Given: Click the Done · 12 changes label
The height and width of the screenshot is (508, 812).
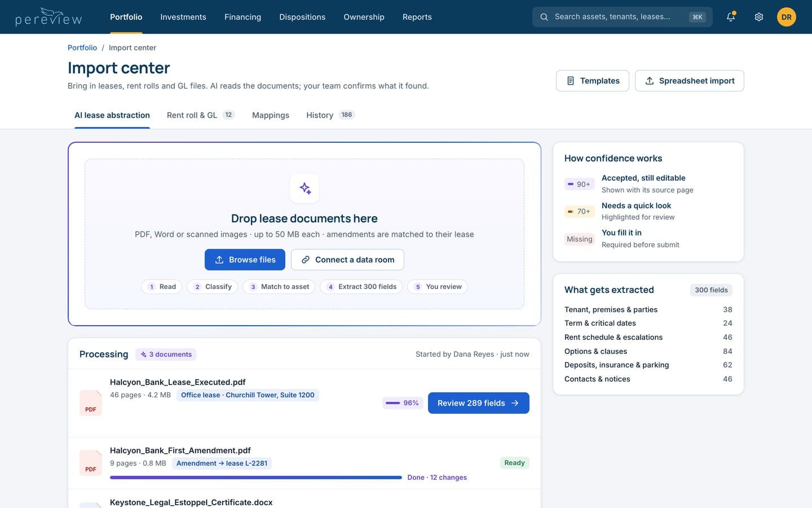Looking at the screenshot, I should point(437,478).
